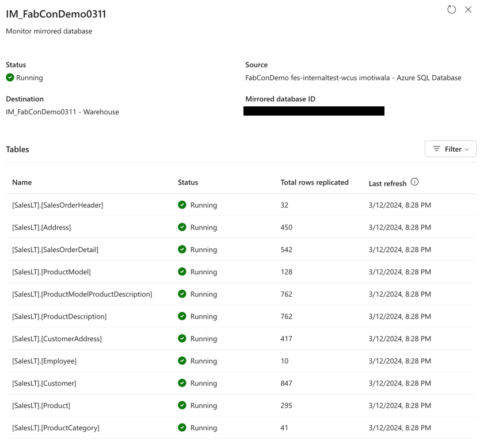Select the [SalesLT].[Customer] table name
Screen dimensions: 480x448
tap(44, 384)
